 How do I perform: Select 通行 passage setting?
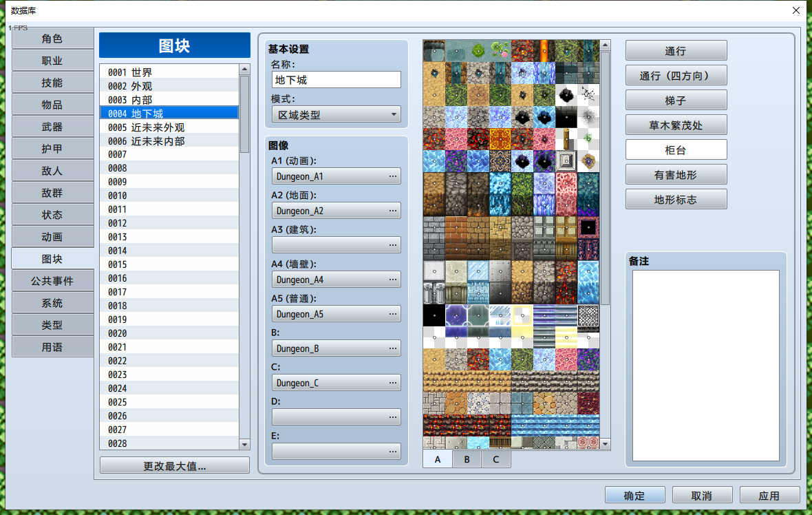[676, 51]
